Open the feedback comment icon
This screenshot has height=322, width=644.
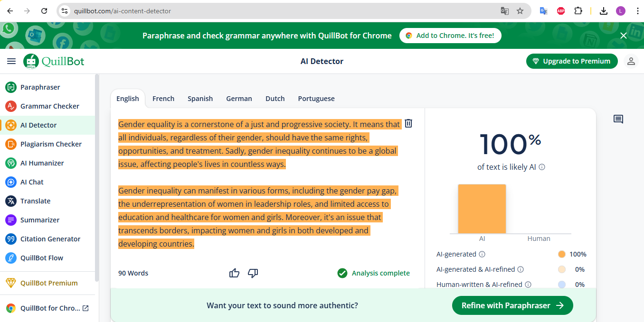point(618,119)
